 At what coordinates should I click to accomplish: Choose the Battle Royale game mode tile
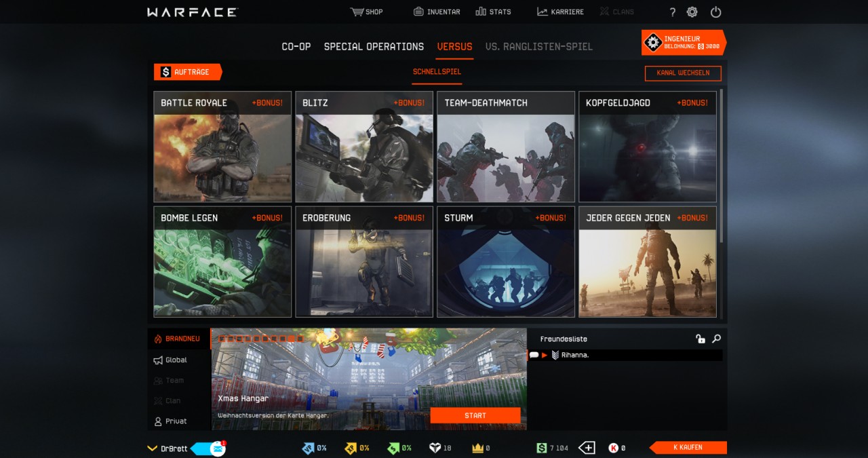[x=222, y=147]
